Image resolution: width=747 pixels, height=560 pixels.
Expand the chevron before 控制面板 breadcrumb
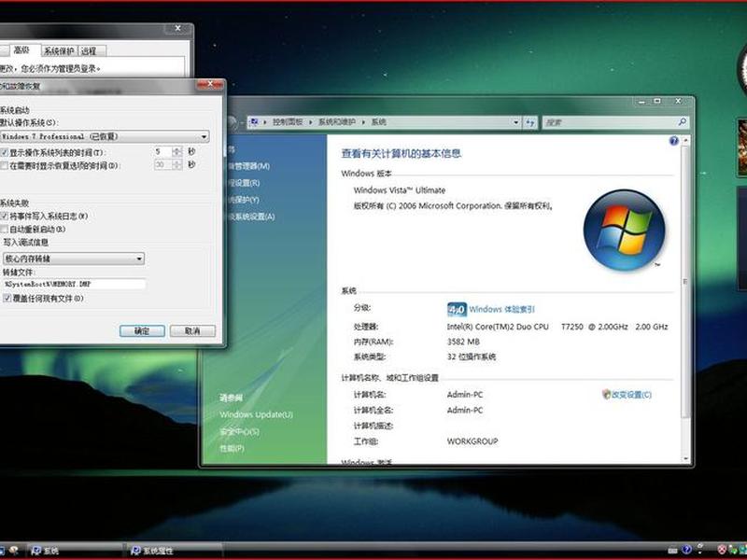click(x=265, y=122)
